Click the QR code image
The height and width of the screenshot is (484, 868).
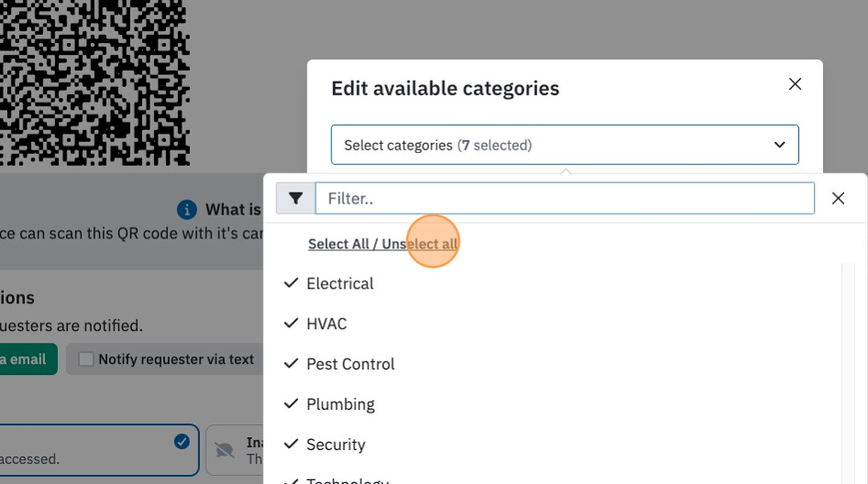pyautogui.click(x=95, y=83)
